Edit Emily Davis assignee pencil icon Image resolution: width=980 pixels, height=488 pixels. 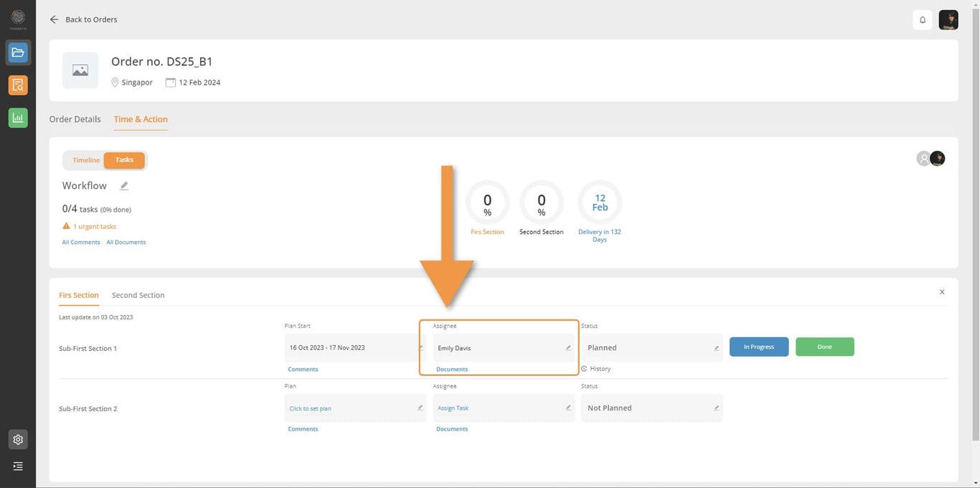[x=568, y=348]
